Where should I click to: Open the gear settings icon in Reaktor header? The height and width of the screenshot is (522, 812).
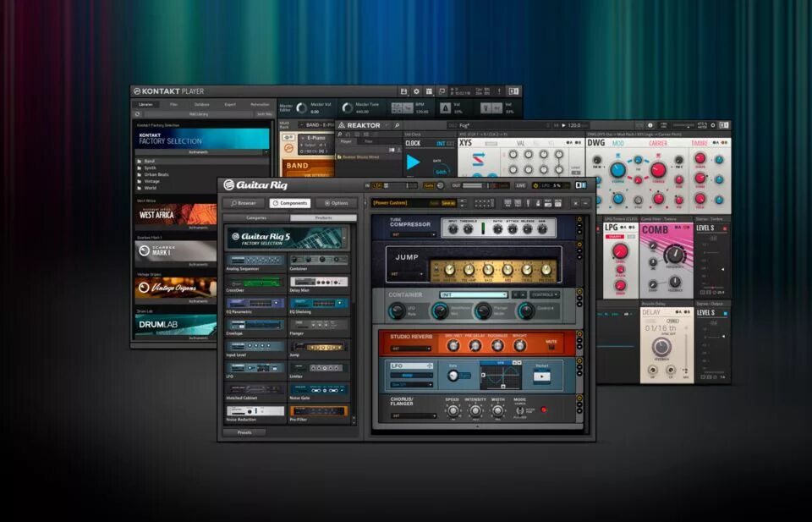[713, 125]
